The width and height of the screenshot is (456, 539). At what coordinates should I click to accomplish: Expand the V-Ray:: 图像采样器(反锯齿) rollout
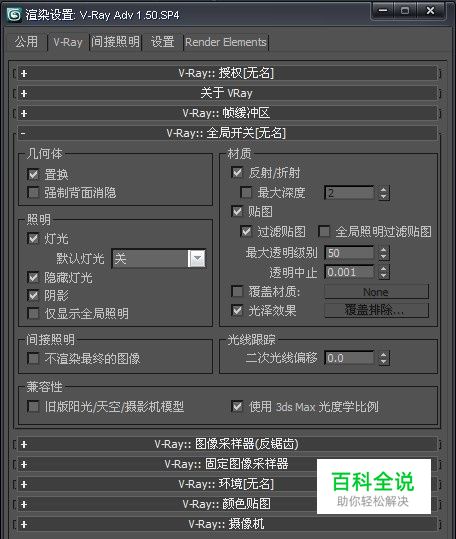[226, 444]
